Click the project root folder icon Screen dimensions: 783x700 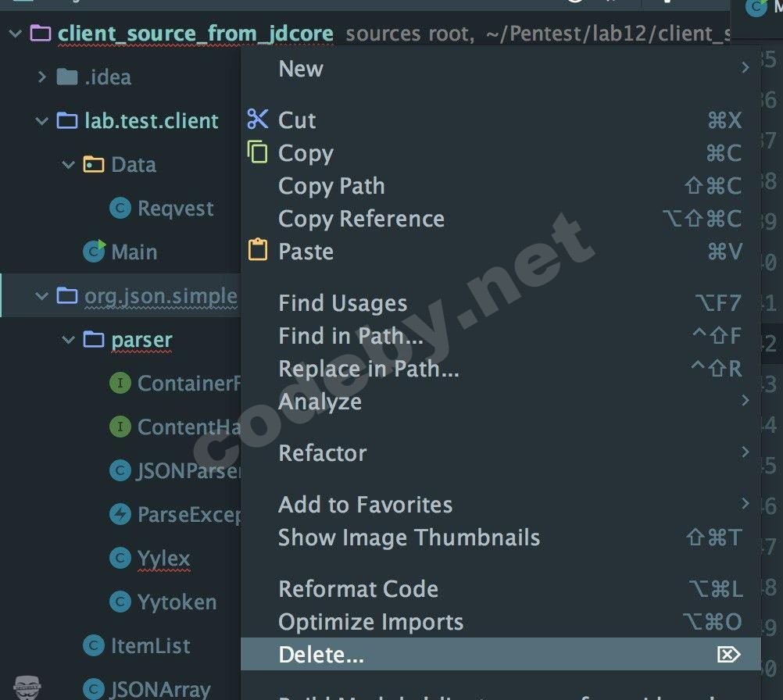pos(41,34)
